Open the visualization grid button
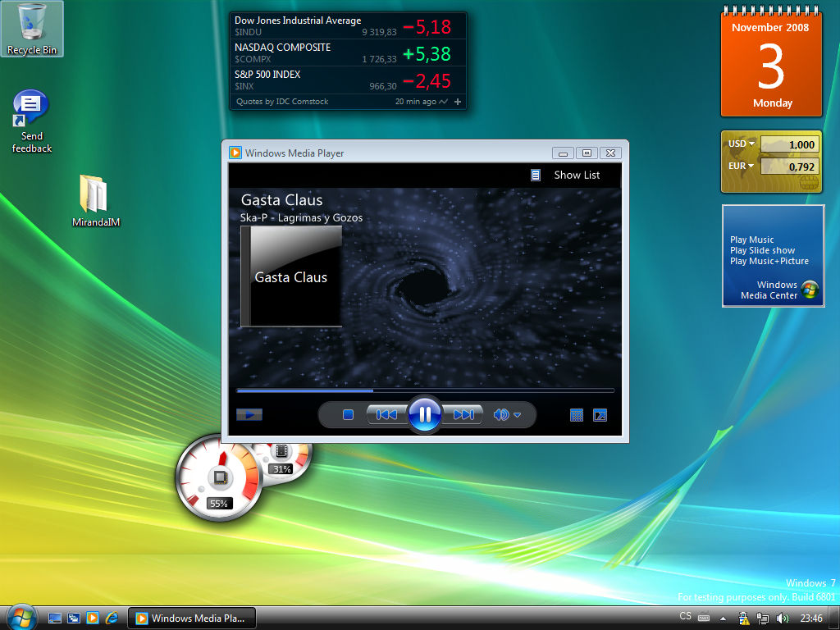Image resolution: width=840 pixels, height=630 pixels. (577, 415)
